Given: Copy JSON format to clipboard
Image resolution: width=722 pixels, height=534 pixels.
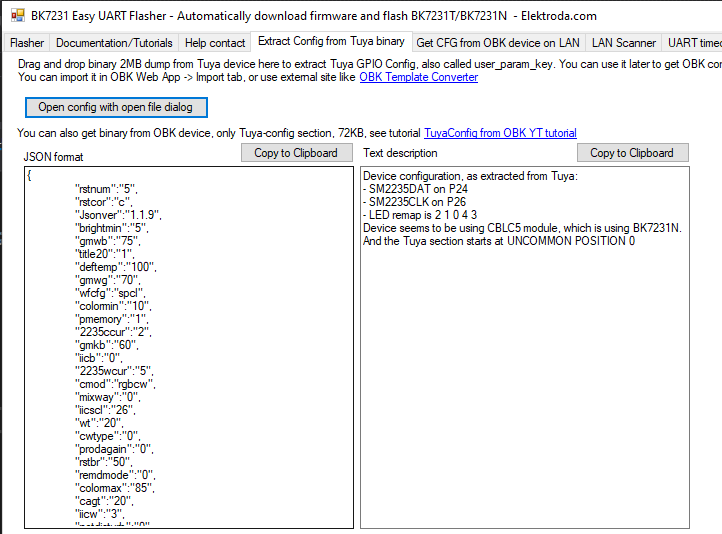Looking at the screenshot, I should tap(297, 153).
